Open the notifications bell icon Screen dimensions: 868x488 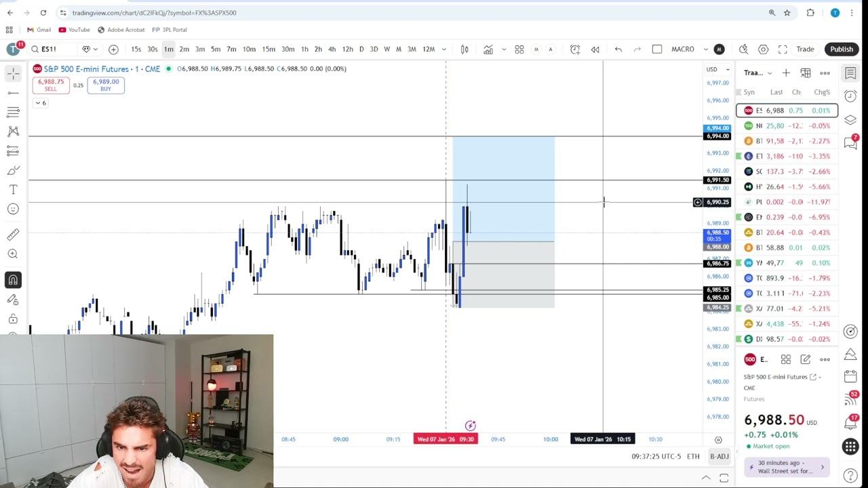point(850,422)
